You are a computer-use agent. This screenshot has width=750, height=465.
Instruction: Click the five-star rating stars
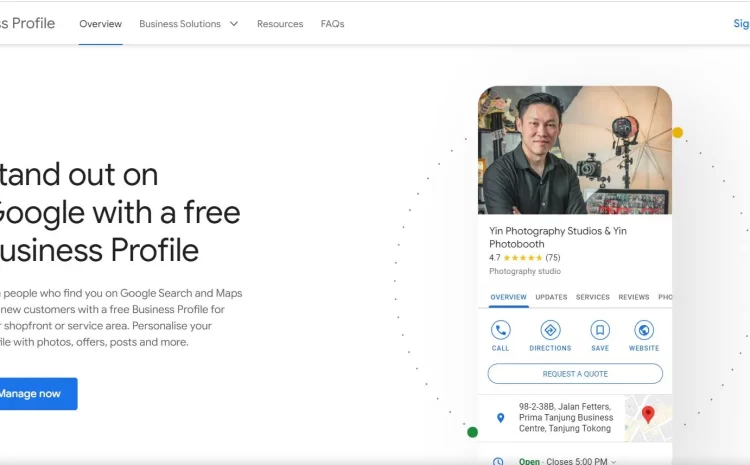point(522,258)
